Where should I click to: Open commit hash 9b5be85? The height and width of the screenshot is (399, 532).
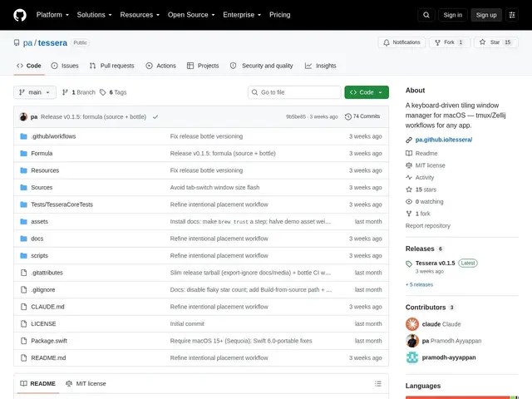(296, 116)
